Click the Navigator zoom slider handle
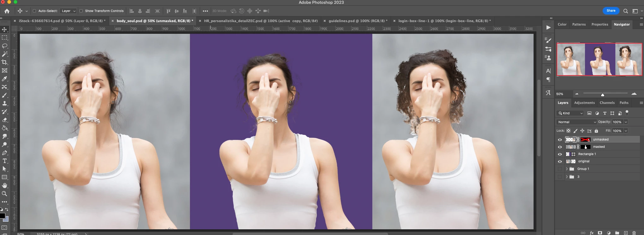644x235 pixels. point(602,95)
